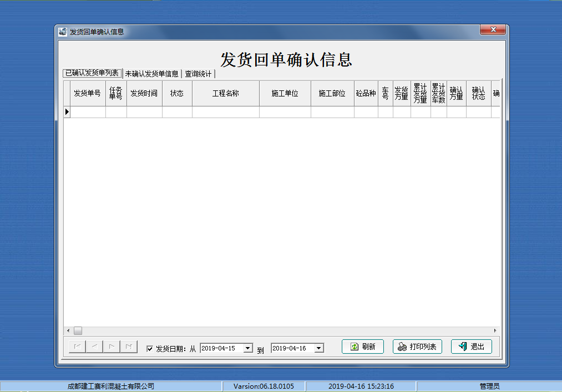
Task: Click the 砼品种 column header
Action: 366,94
